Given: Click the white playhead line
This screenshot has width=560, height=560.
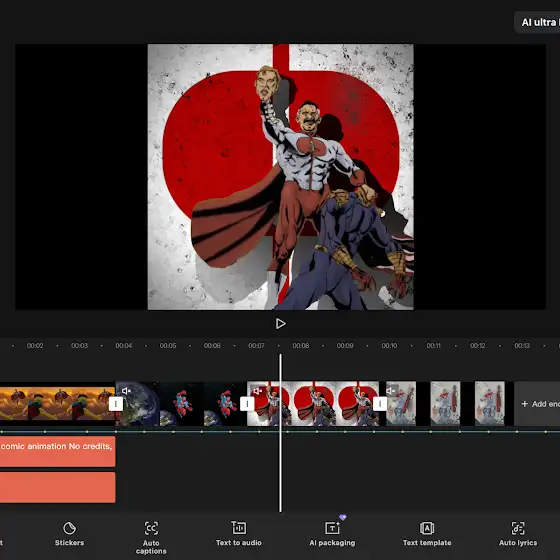Looking at the screenshot, I should pos(280,433).
